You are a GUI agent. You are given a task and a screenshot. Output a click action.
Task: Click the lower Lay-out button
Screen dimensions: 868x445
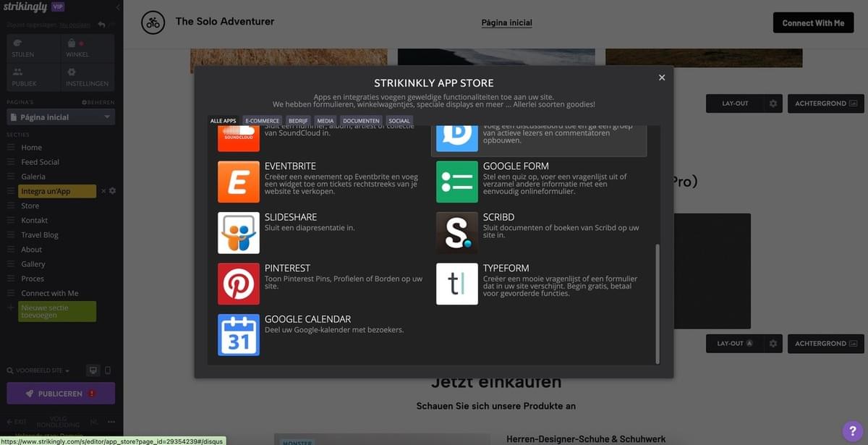click(x=735, y=344)
